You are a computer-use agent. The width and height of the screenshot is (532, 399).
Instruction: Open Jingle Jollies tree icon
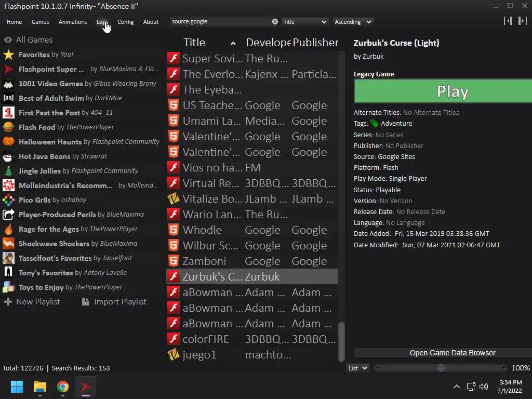tap(8, 171)
